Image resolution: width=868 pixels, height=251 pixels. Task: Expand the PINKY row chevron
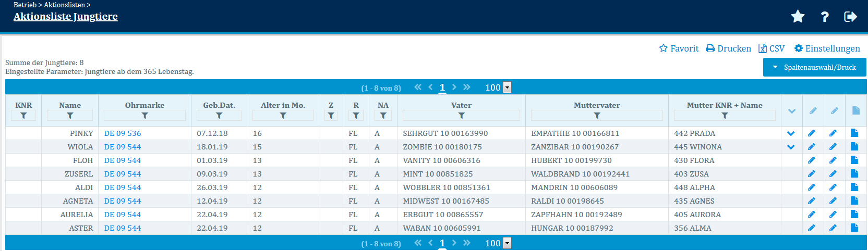click(791, 133)
